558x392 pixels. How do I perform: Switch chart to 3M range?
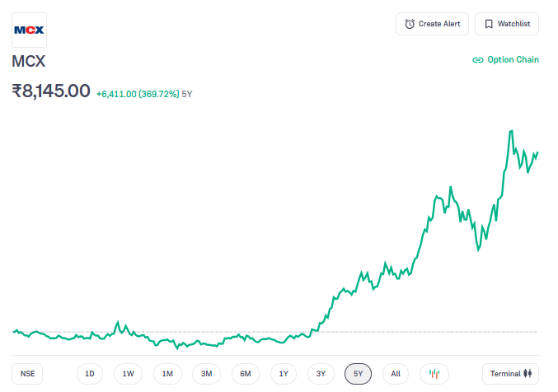(206, 374)
